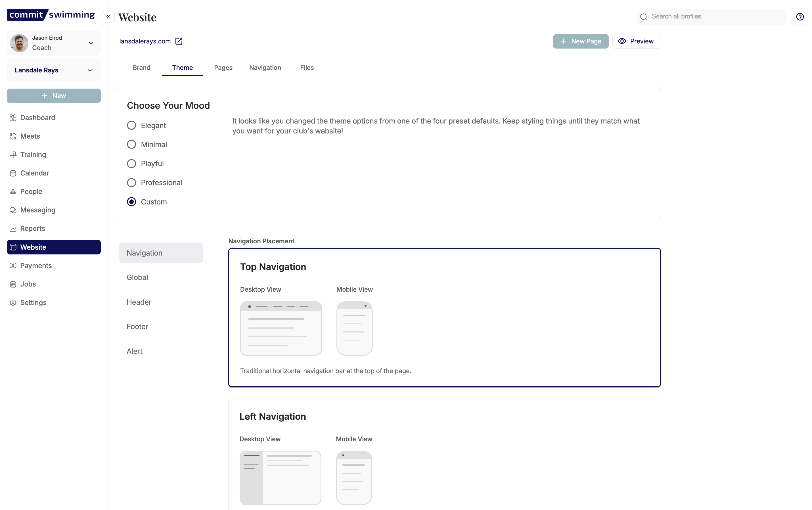812x510 pixels.
Task: Open the Lansdale Rays team dropdown
Action: click(x=90, y=70)
